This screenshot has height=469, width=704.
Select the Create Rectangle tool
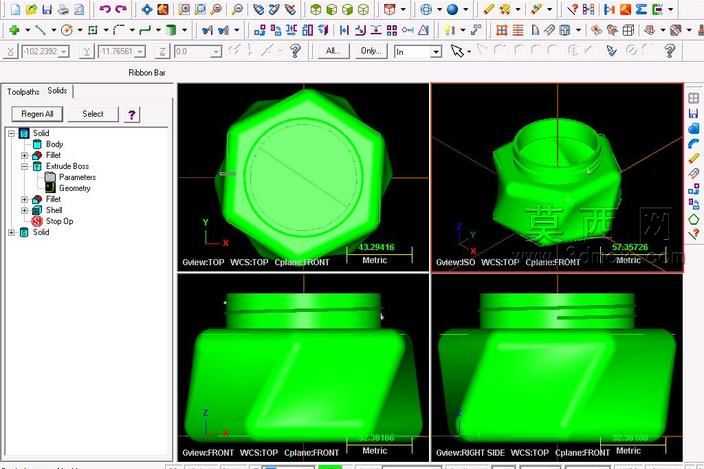[x=93, y=30]
